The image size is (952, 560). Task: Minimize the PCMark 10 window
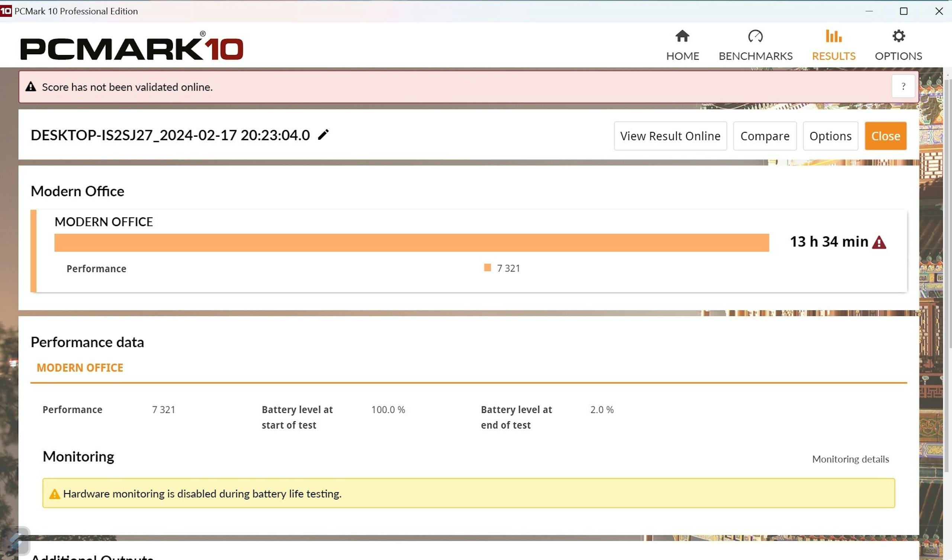tap(869, 11)
